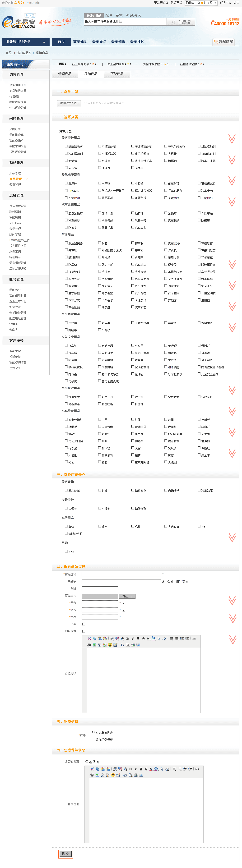Click the top keyword search box

(125, 22)
